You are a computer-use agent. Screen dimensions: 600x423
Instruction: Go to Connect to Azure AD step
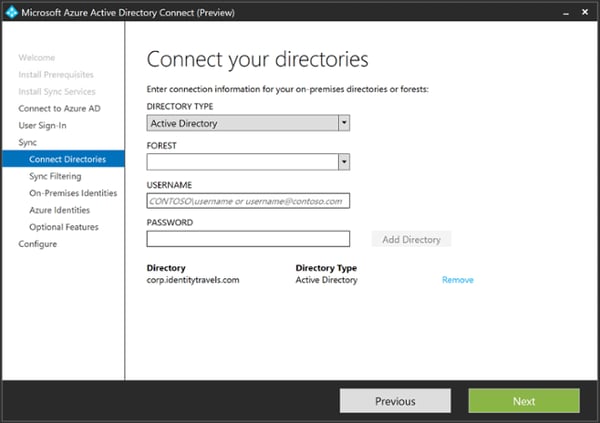point(59,108)
